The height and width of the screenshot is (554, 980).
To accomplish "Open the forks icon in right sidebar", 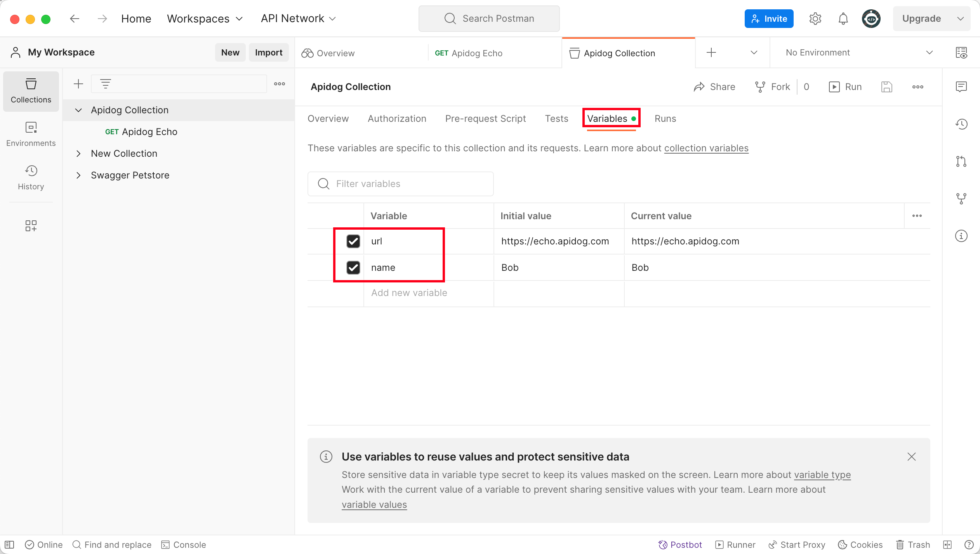I will 961,199.
